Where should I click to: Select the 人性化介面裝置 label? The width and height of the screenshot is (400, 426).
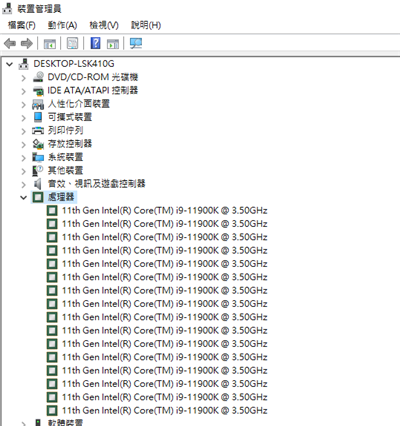[79, 104]
